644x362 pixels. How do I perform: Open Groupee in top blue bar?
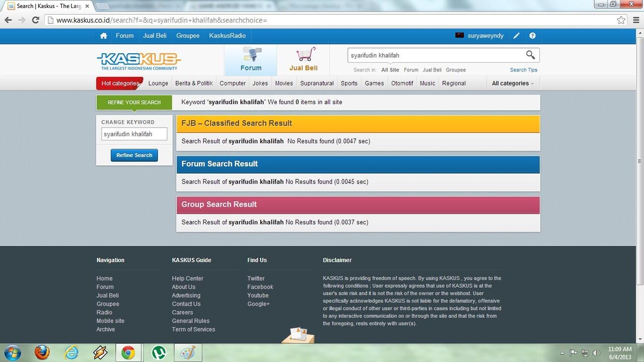[188, 36]
